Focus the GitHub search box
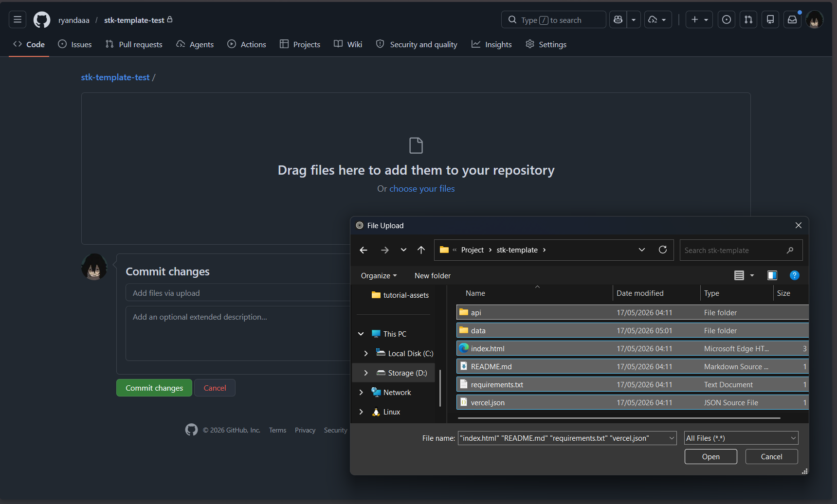 (x=553, y=20)
